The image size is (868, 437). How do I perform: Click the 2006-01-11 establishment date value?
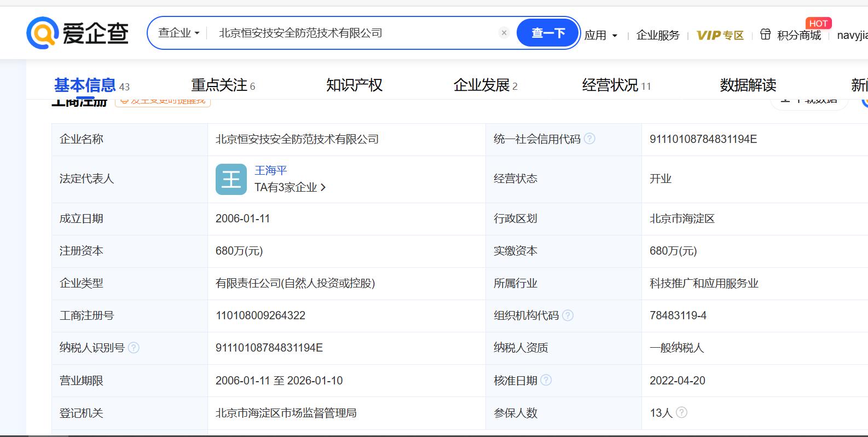(x=242, y=219)
